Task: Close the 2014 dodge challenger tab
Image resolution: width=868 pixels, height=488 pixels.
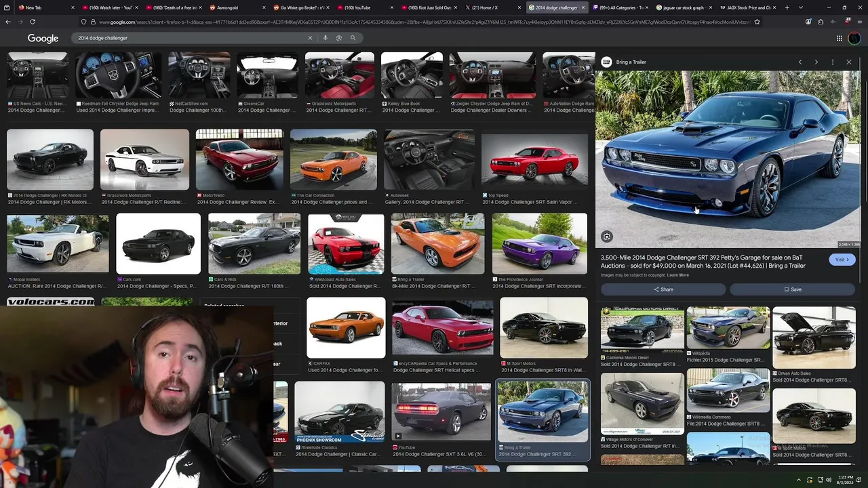Action: pos(583,7)
